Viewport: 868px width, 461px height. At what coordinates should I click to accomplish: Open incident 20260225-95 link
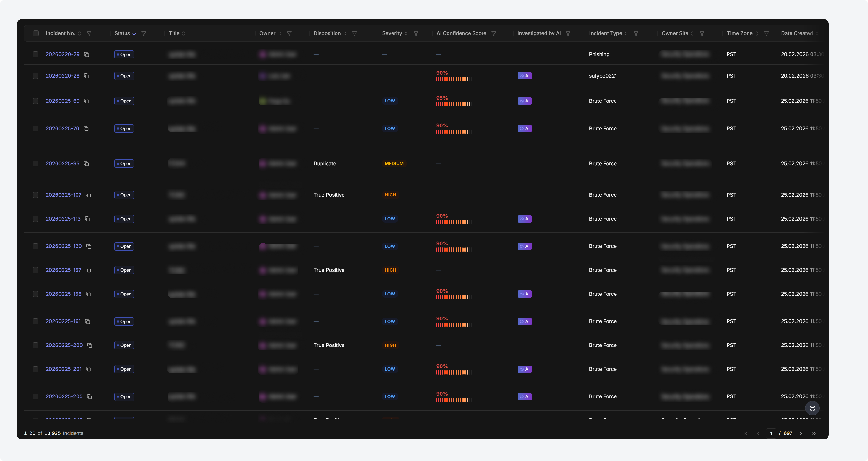pyautogui.click(x=63, y=164)
